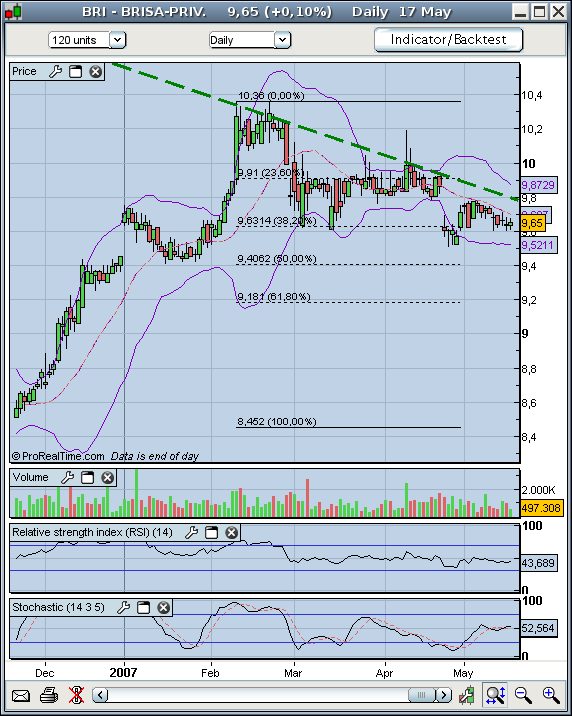
Task: Click Fibonacci label 10,36 (0,00%)
Action: tap(271, 95)
